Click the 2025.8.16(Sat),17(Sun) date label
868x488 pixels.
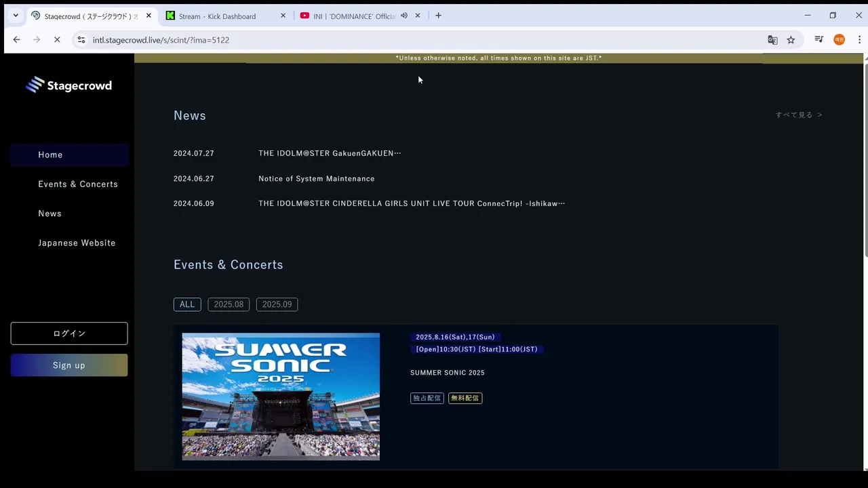(x=455, y=337)
